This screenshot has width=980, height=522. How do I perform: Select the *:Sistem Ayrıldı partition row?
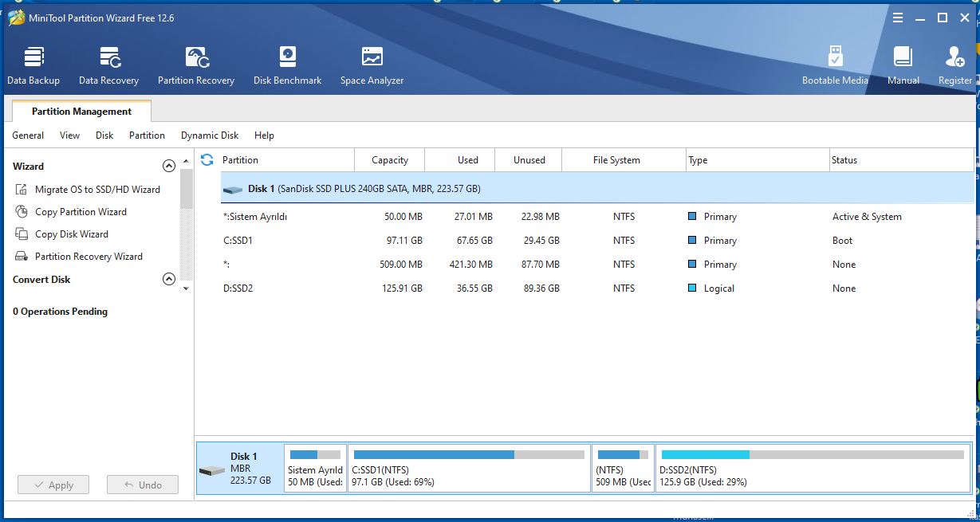coord(597,217)
